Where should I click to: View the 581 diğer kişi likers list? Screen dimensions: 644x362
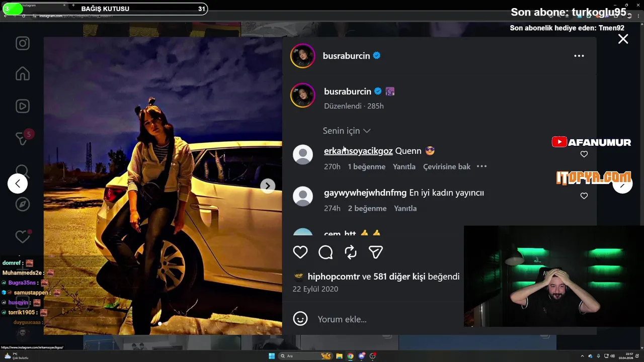tap(399, 277)
